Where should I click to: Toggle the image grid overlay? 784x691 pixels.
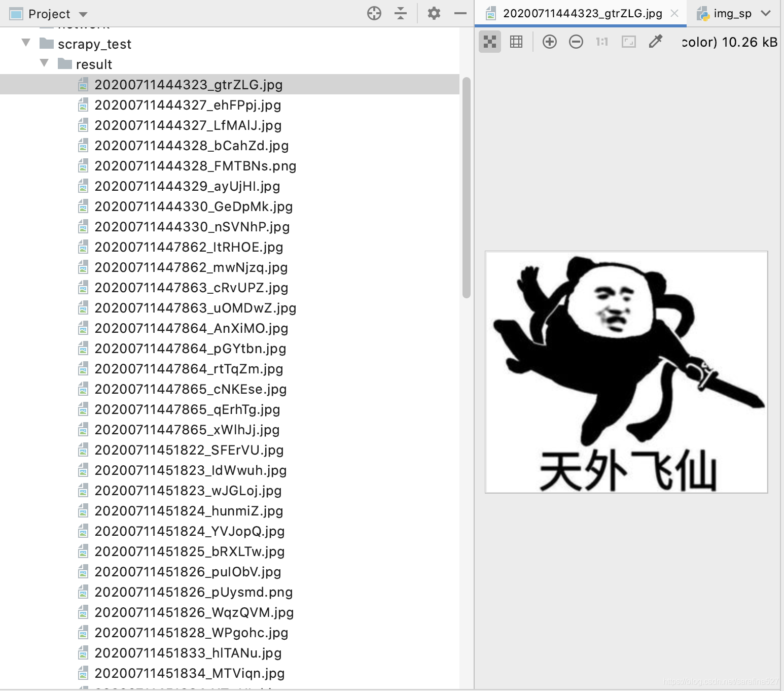(x=516, y=42)
